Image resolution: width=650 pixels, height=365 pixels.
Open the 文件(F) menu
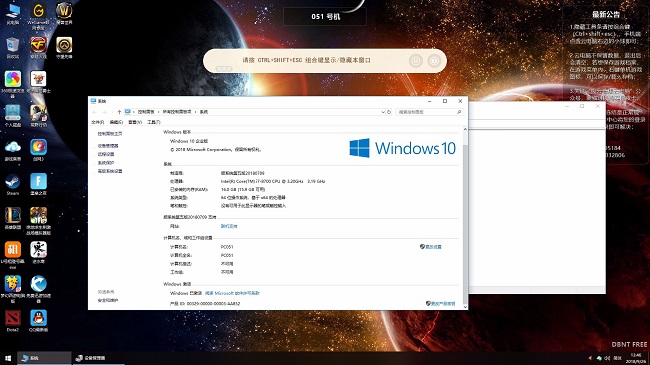point(97,122)
